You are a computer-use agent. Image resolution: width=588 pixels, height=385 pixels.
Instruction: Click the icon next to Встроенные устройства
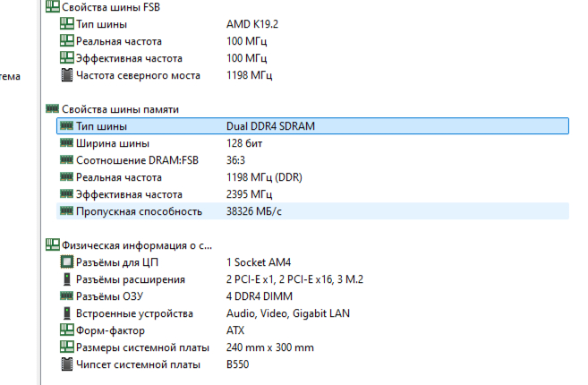(x=66, y=313)
